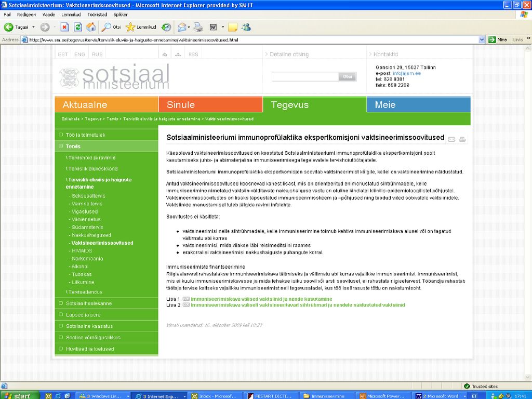Open the Nakkushaigused sidebar item
This screenshot has width=532, height=399.
(91, 235)
